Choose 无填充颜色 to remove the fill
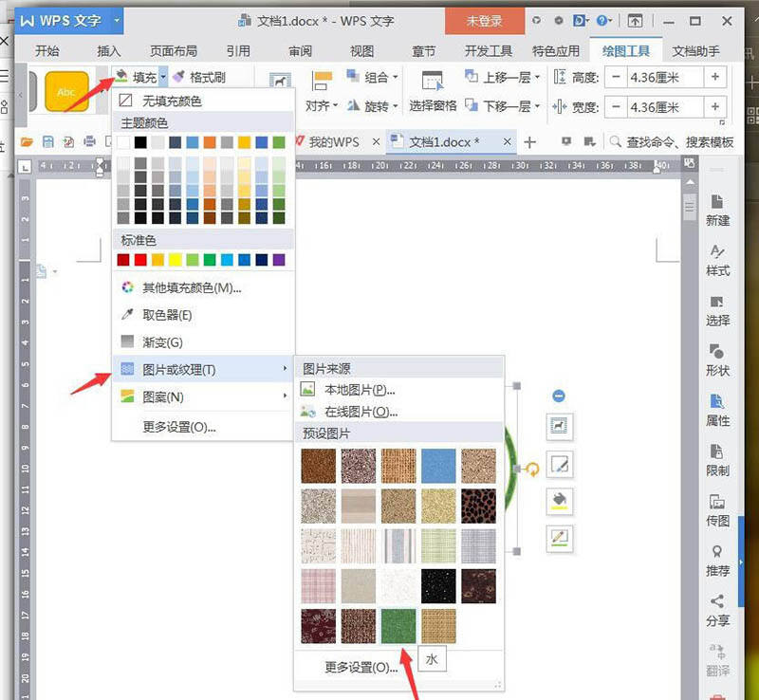Screen dimensions: 759x700 coord(171,101)
